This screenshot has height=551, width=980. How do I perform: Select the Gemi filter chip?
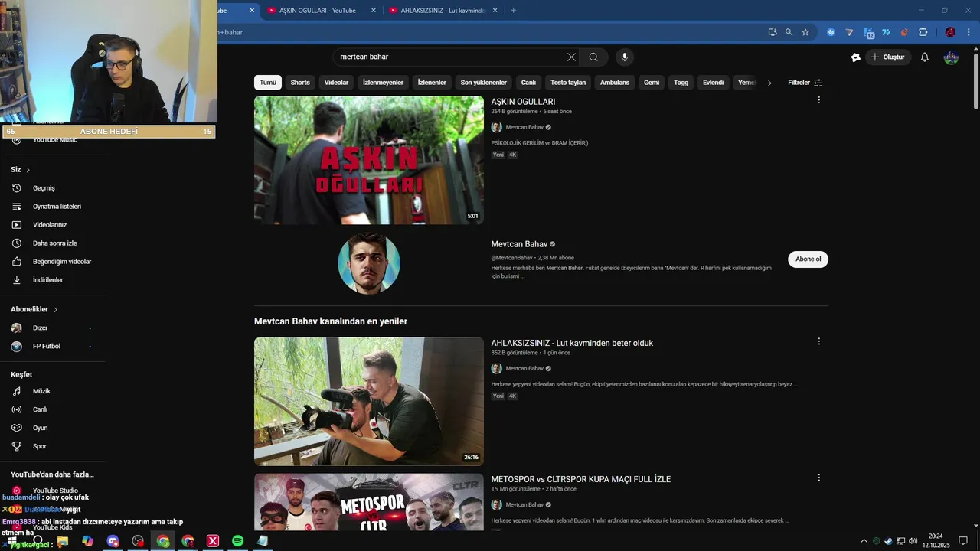(652, 83)
